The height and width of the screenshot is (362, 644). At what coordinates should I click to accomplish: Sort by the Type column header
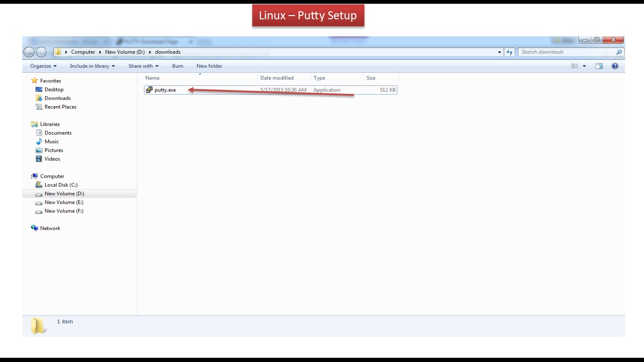[x=337, y=78]
